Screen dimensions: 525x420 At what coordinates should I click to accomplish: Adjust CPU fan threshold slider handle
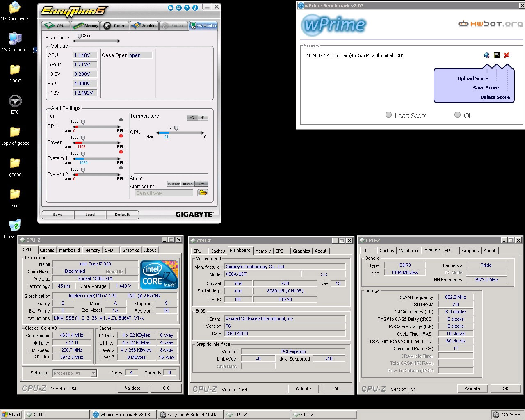pyautogui.click(x=83, y=122)
